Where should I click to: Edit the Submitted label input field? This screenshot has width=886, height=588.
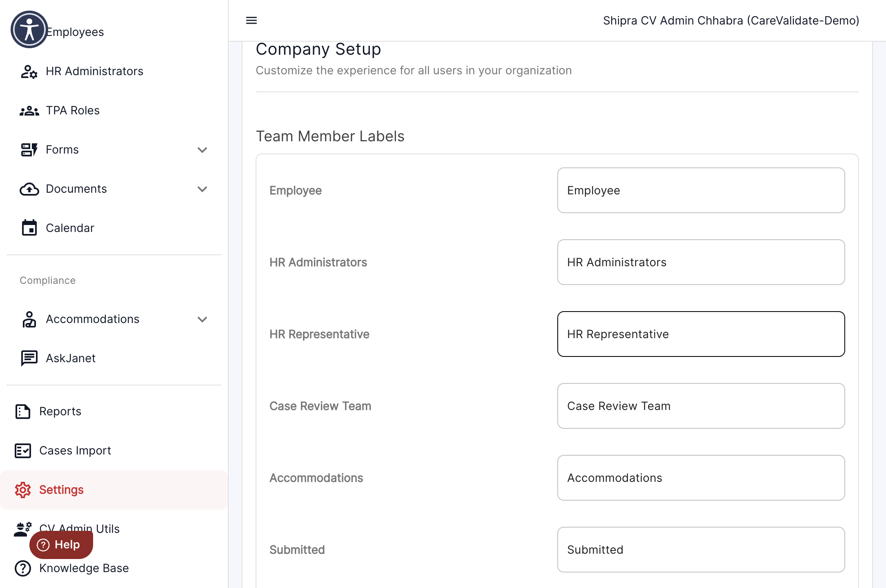[701, 550]
